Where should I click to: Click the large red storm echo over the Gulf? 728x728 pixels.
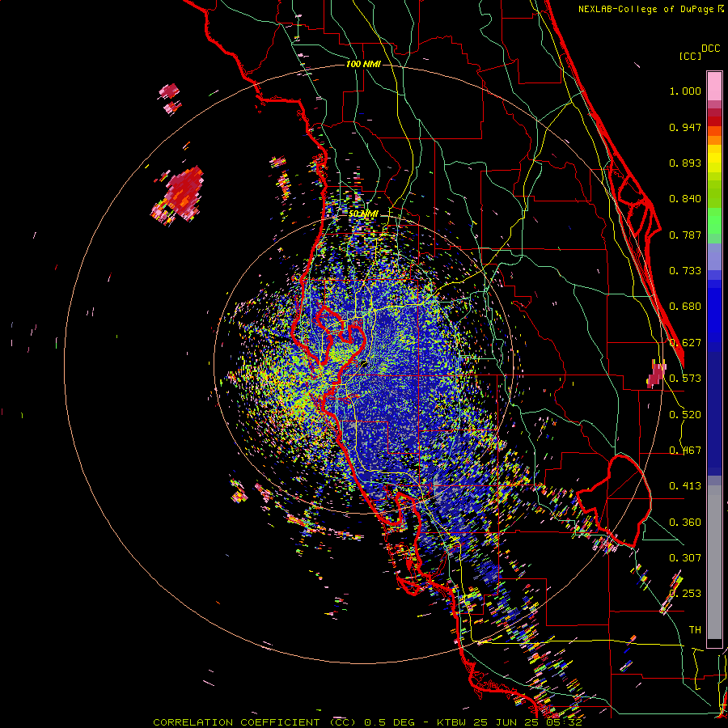(183, 193)
